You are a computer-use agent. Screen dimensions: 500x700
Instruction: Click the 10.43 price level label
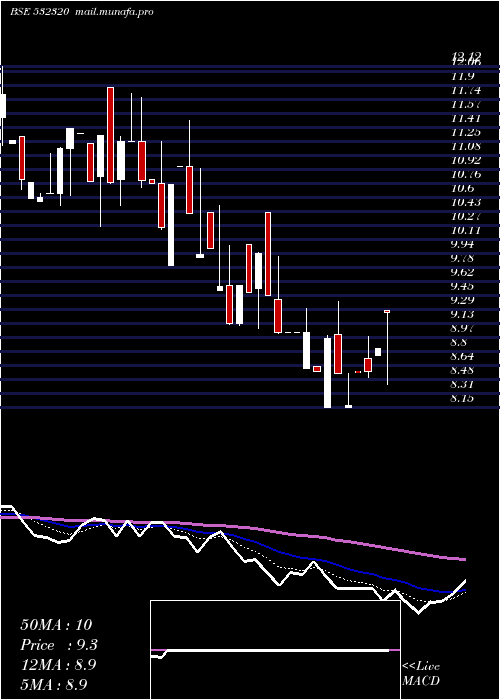(x=466, y=203)
